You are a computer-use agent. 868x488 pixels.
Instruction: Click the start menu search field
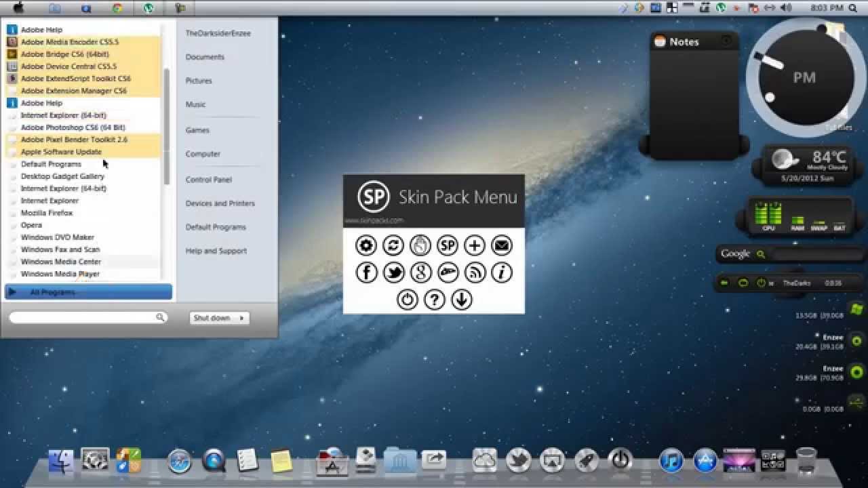pos(88,317)
